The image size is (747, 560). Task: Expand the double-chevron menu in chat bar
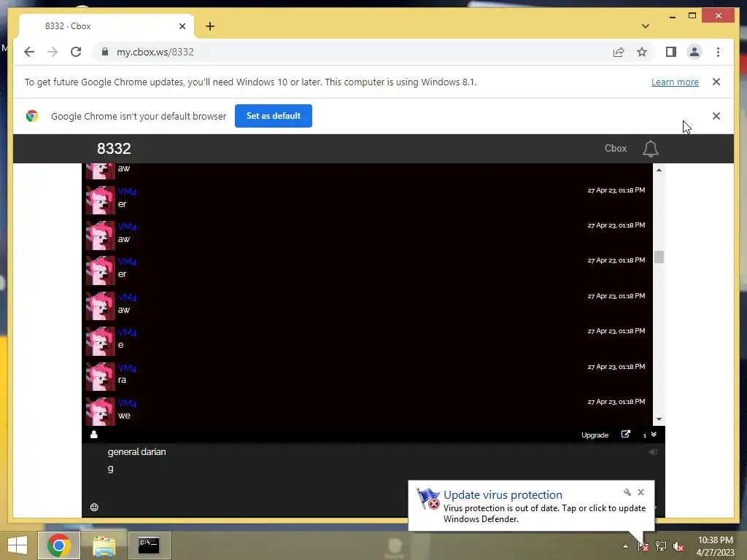654,435
